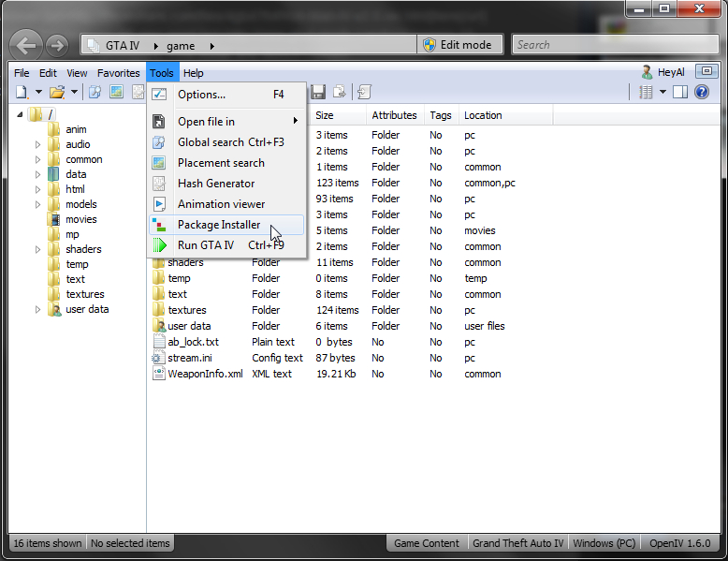Screen dimensions: 728x561
Task: Click the export copy toolbar icon
Action: click(x=340, y=92)
